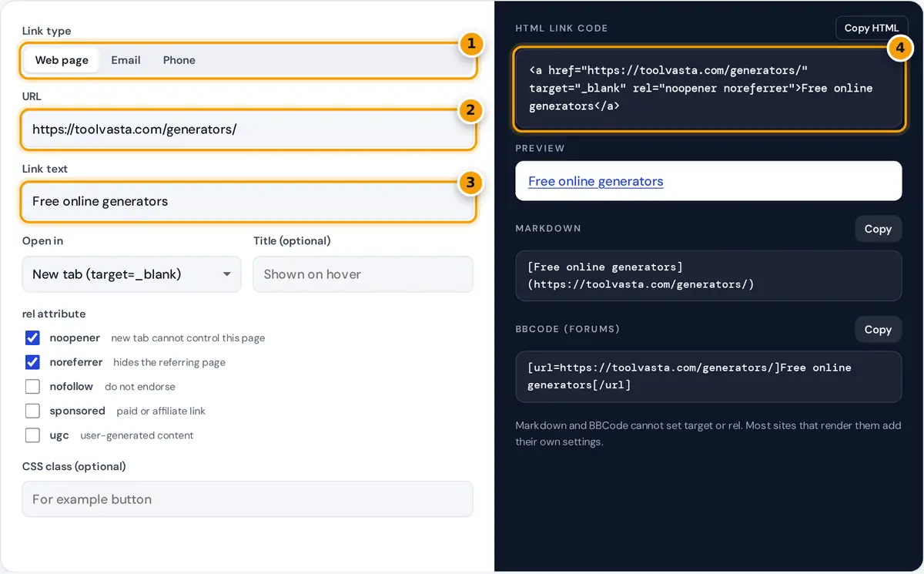The height and width of the screenshot is (574, 924).
Task: Click the 'HTML LINK CODE' heading
Action: (x=561, y=28)
